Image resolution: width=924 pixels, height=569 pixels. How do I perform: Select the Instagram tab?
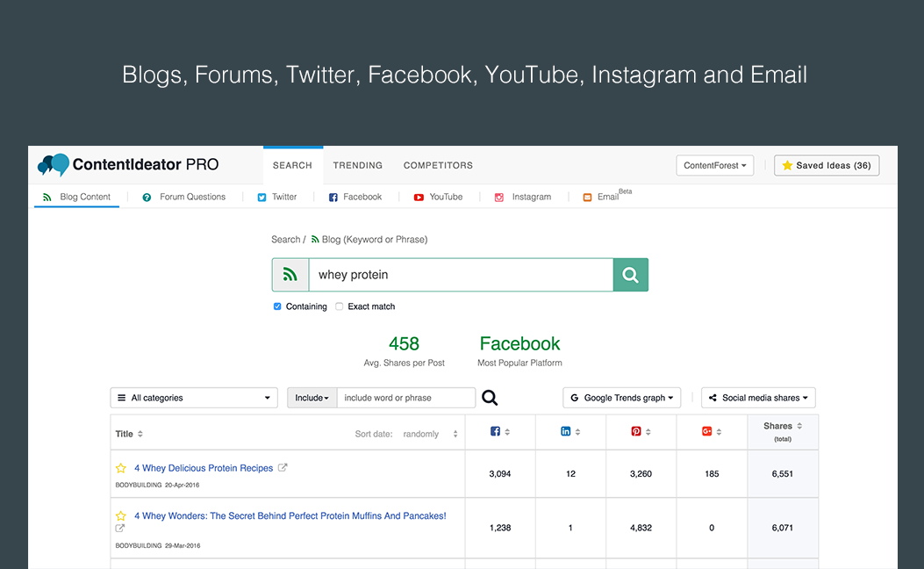(x=523, y=197)
